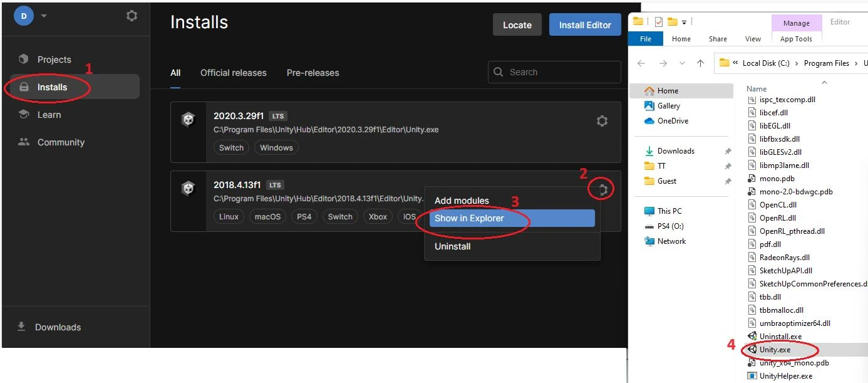
Task: Expand the account dropdown arrow
Action: coord(44,16)
